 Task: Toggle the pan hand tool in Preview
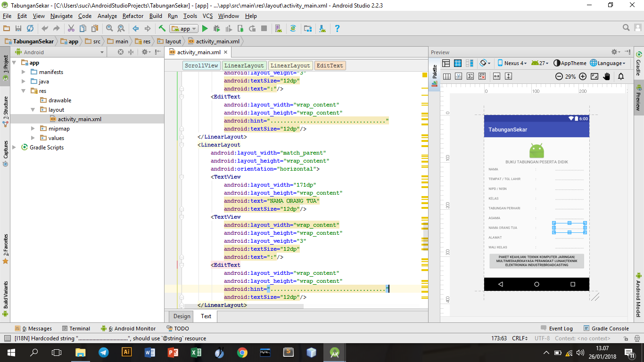pos(607,76)
